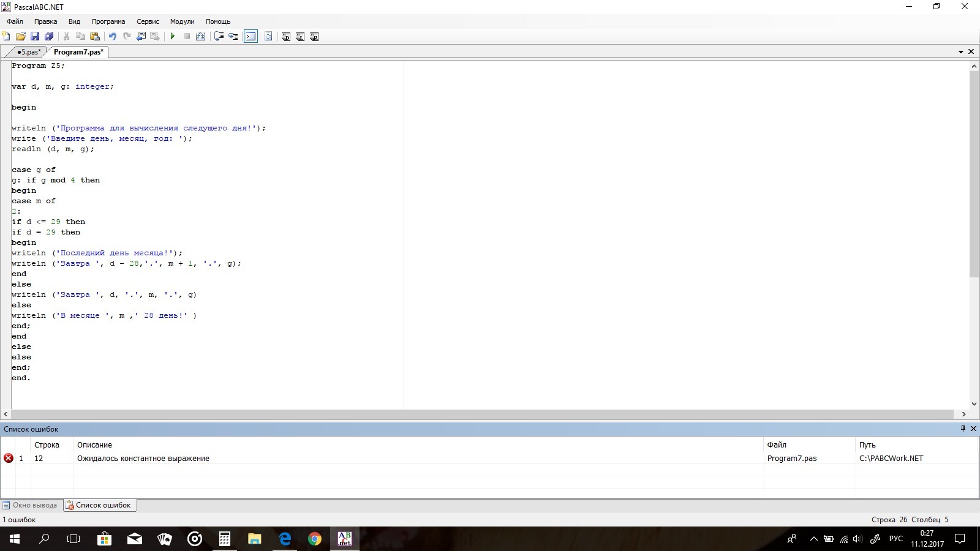Open the tab list dropdown arrow
Image resolution: width=980 pixels, height=551 pixels.
pos(961,52)
